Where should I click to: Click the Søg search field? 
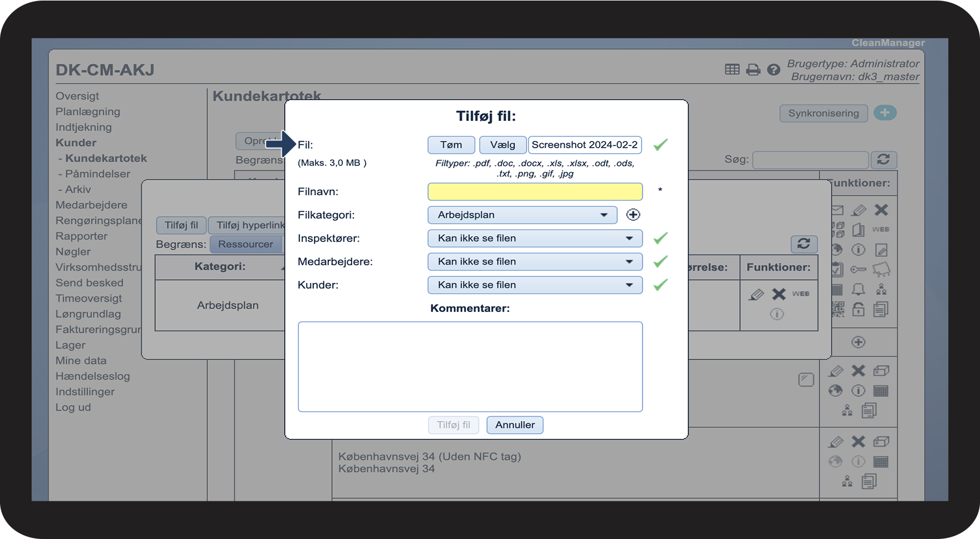point(810,160)
